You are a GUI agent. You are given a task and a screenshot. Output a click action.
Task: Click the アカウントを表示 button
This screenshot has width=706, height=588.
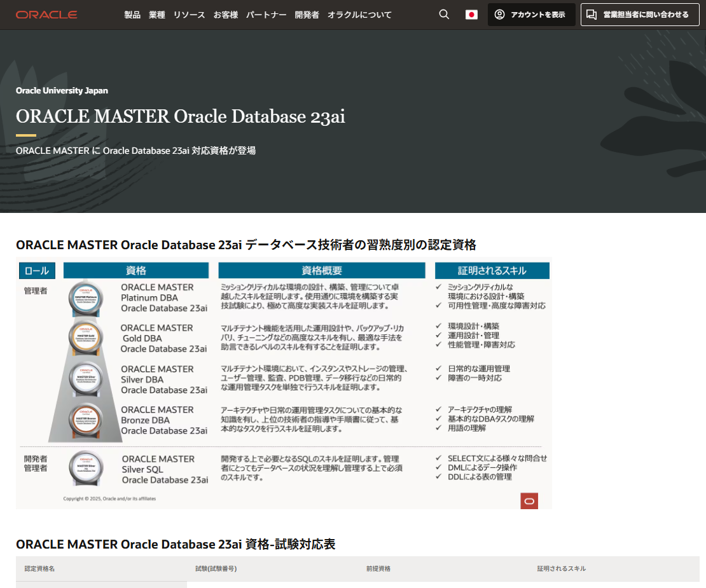tap(531, 15)
